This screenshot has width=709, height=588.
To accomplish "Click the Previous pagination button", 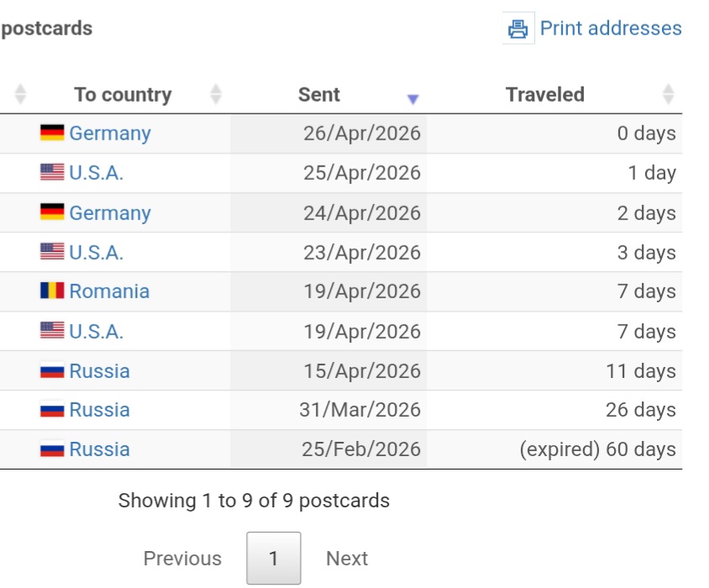I will 182,558.
